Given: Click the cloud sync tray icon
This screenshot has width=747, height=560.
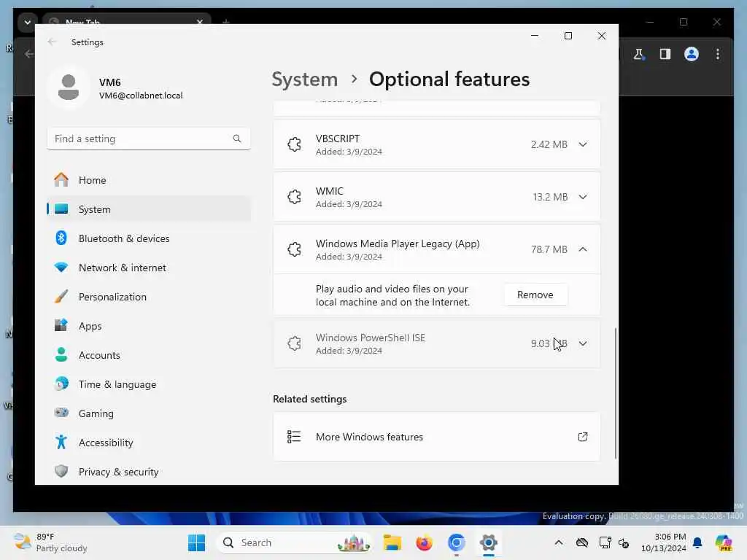Looking at the screenshot, I should 581,542.
